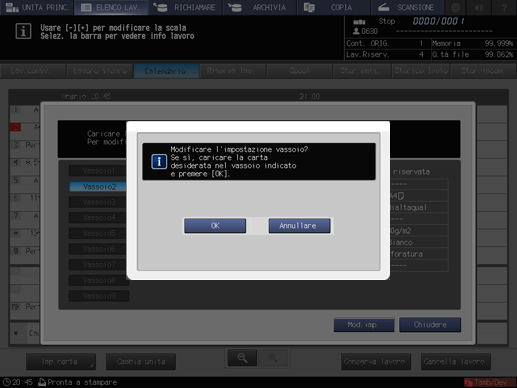Click Memoria 99.999% value
The image size is (517, 388).
pos(499,43)
